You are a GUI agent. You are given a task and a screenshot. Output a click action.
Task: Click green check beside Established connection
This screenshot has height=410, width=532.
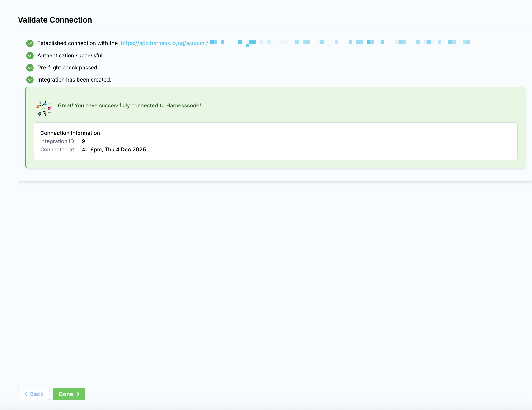pyautogui.click(x=30, y=43)
